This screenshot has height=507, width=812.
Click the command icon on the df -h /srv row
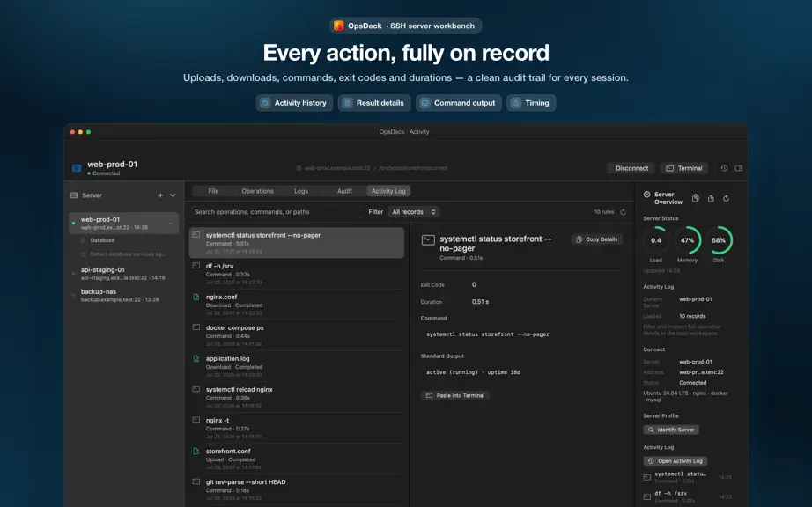(196, 266)
